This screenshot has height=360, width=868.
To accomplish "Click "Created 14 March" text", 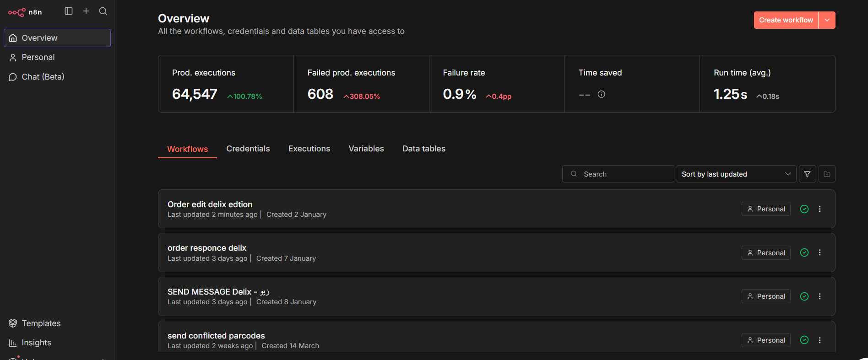I will coord(290,346).
